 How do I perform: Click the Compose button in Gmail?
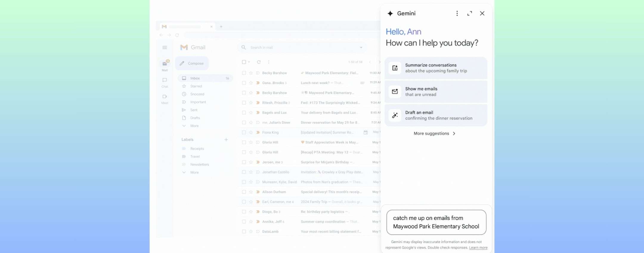tap(192, 63)
